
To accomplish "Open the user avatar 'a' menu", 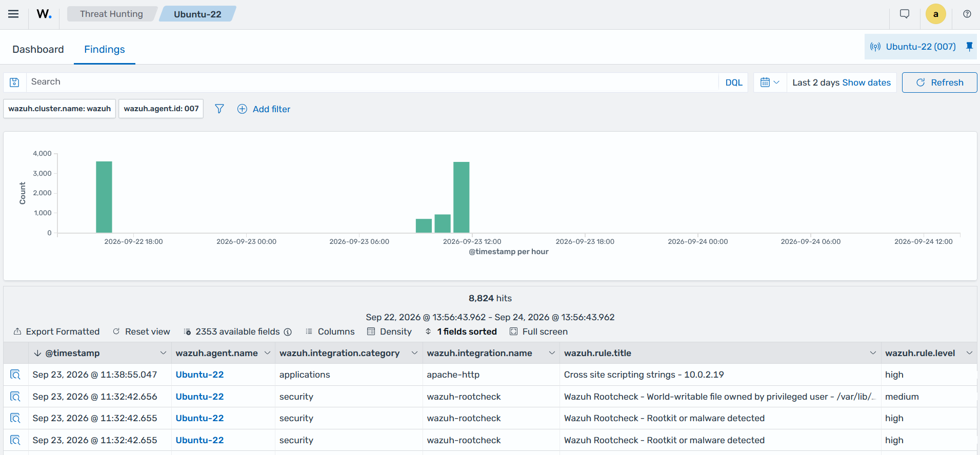I will (x=935, y=14).
